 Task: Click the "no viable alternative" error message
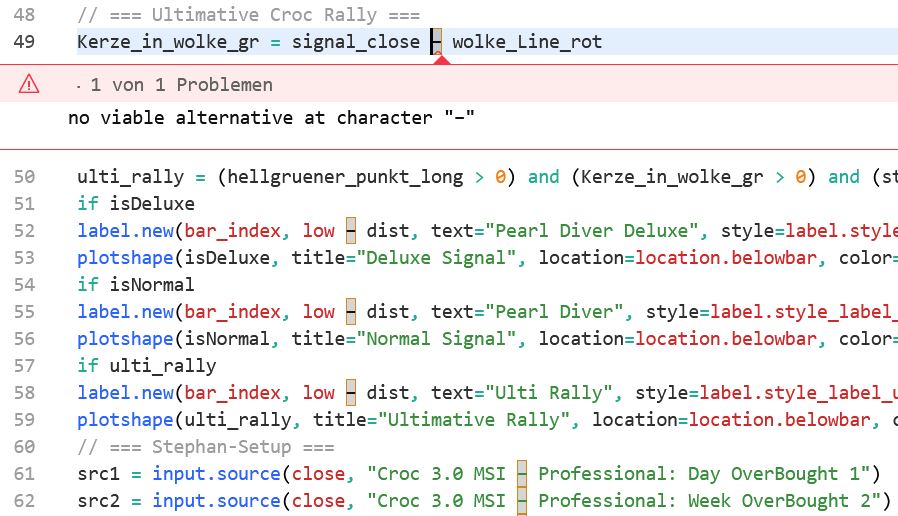[x=271, y=118]
